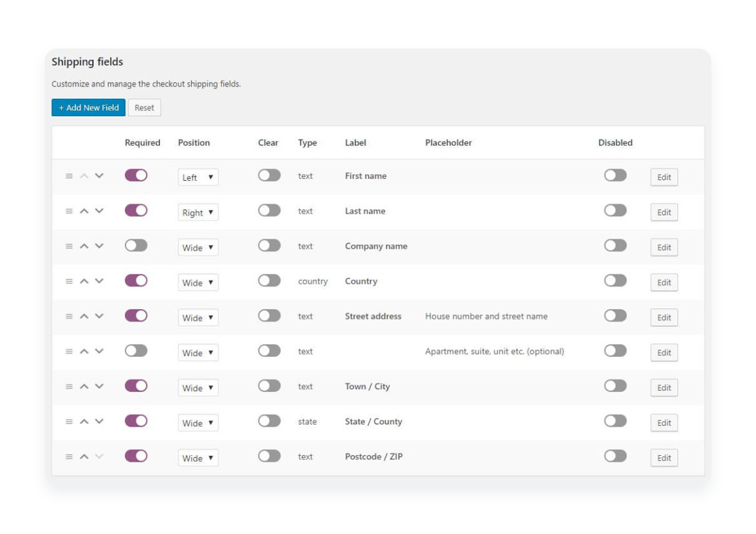
Task: Edit the Postcode / ZIP field
Action: [x=664, y=458]
